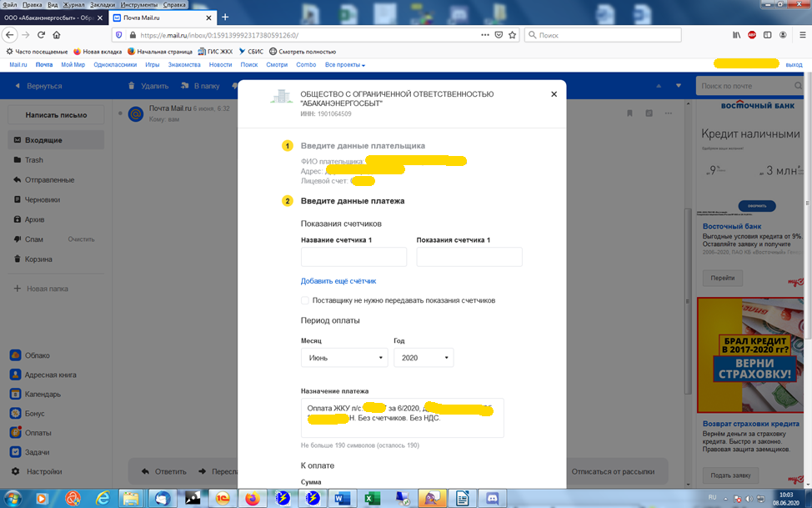Viewport: 812px width, 508px height.
Task: Toggle the Firefox sidebar icon
Action: [768, 35]
